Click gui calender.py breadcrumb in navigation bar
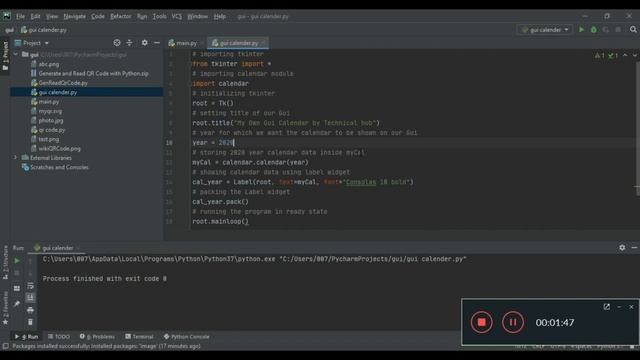 point(44,30)
